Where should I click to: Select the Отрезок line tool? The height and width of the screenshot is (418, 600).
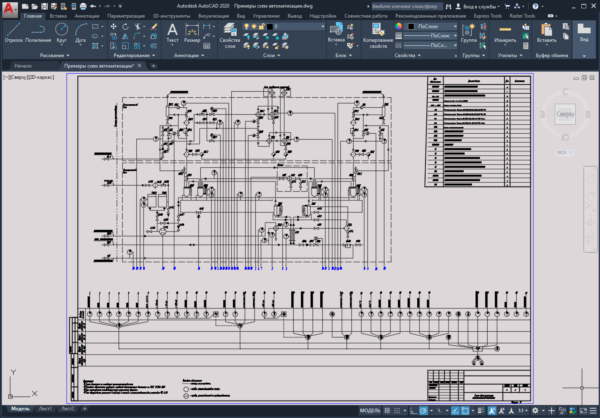coord(14,33)
